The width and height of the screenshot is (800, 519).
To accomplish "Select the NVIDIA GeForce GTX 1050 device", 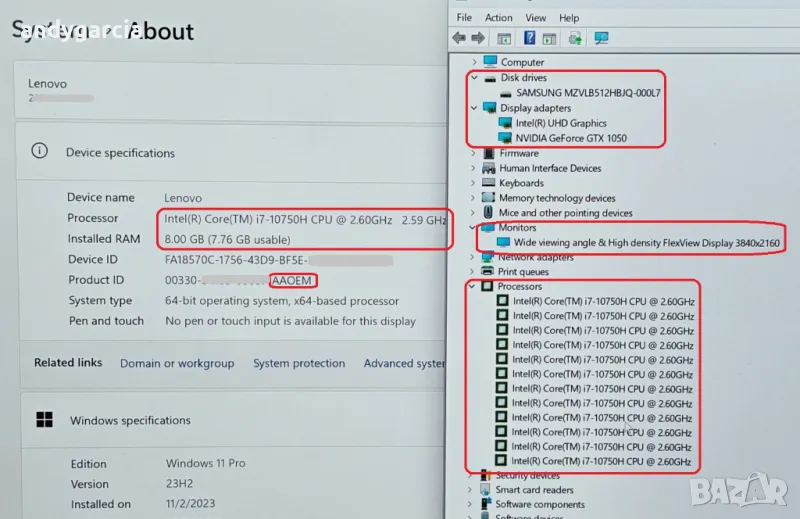I will (x=570, y=138).
